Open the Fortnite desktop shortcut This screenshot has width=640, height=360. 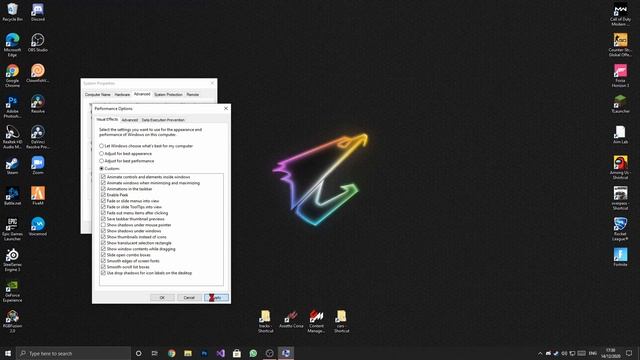pyautogui.click(x=620, y=257)
